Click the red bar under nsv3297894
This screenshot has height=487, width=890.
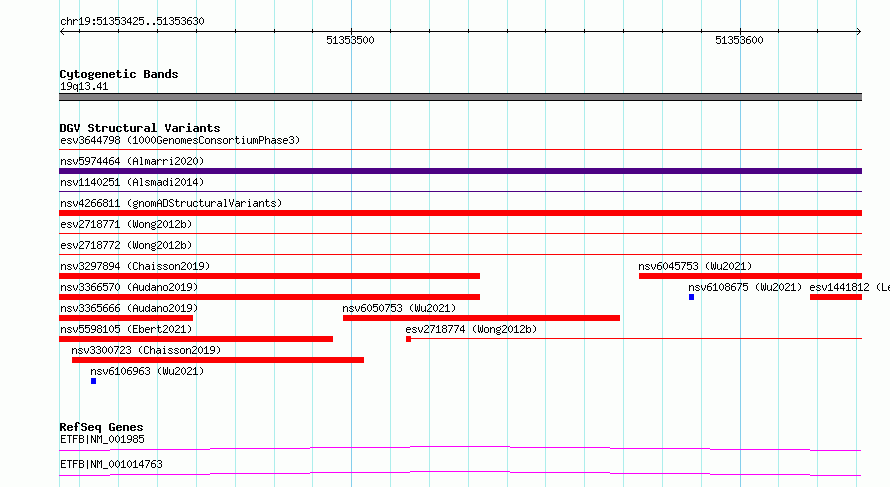click(270, 276)
